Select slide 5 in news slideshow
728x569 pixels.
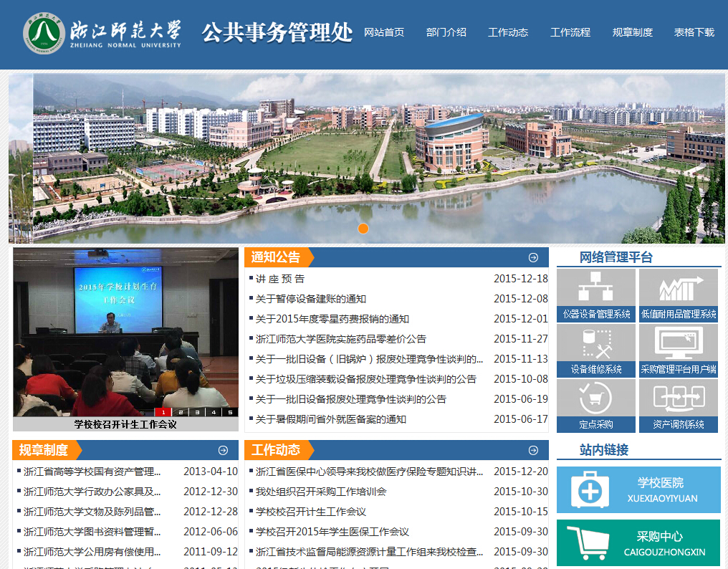(x=230, y=412)
